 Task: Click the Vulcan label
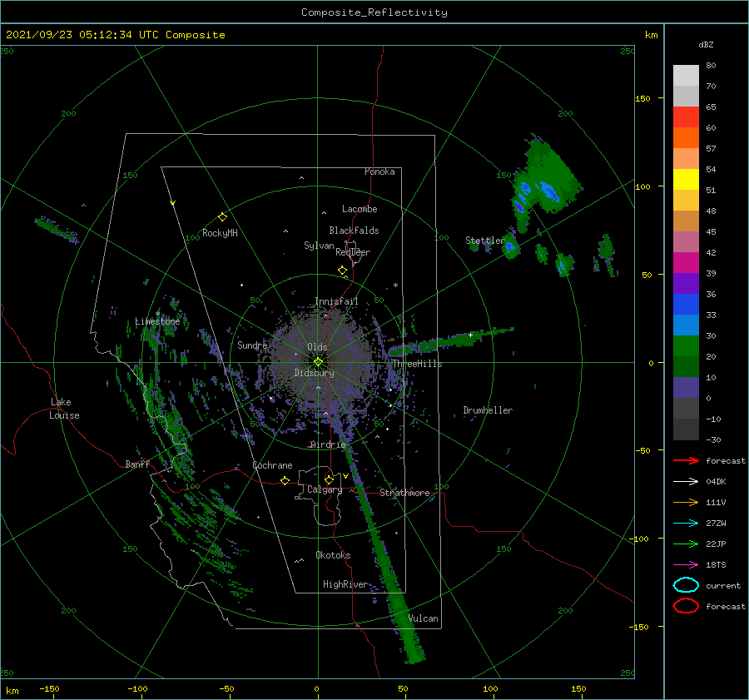coord(424,618)
